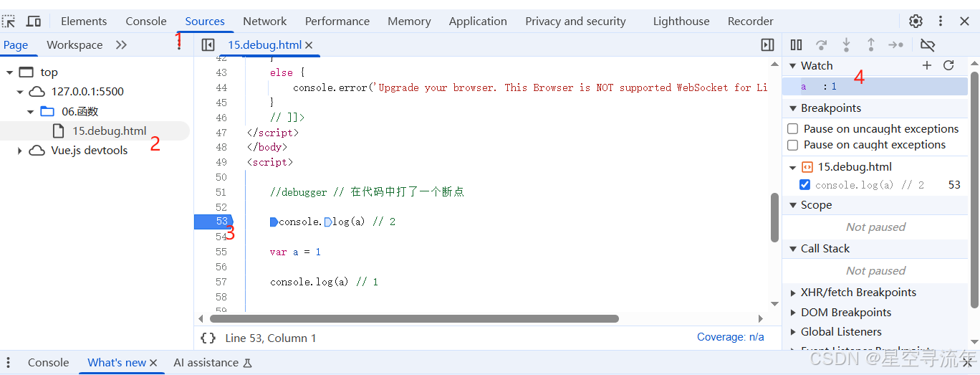
Task: Click the 15.debug.html file icon in Breakpoints
Action: point(807,167)
